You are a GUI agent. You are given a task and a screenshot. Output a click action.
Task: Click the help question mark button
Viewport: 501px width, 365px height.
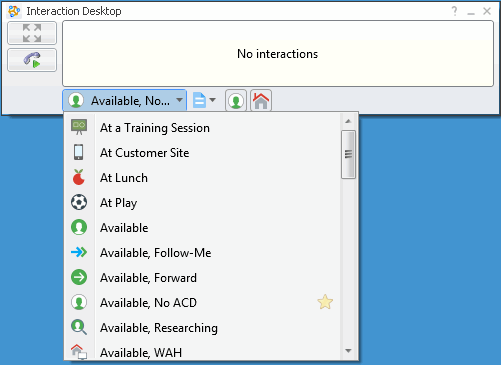tap(454, 11)
